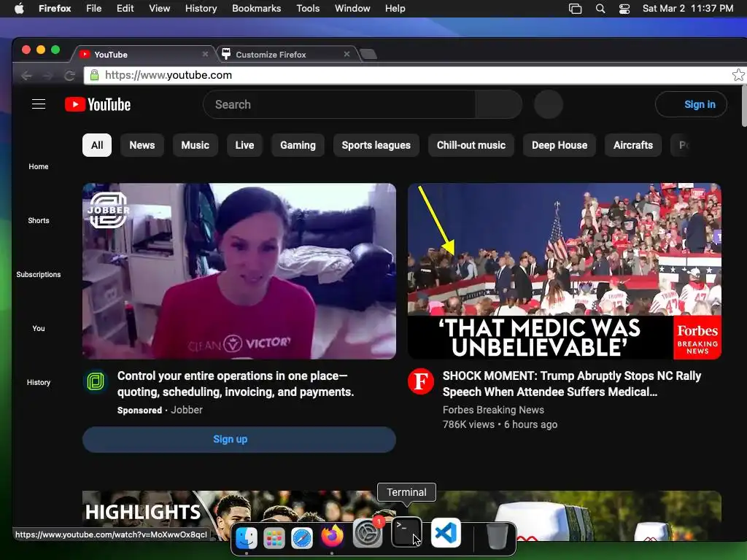Select the Sports leagues filter chip
Screen dimensions: 747x560
point(376,145)
